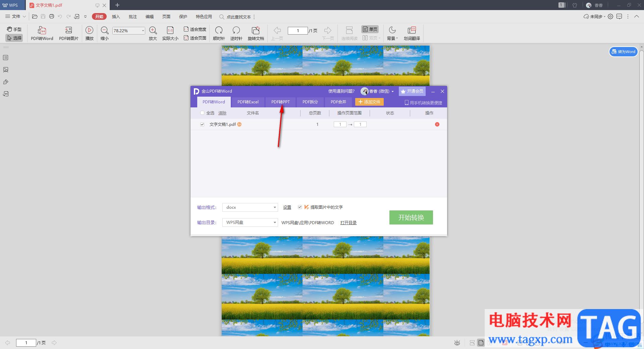
Task: Open the 插入 ribbon tab
Action: click(x=116, y=16)
